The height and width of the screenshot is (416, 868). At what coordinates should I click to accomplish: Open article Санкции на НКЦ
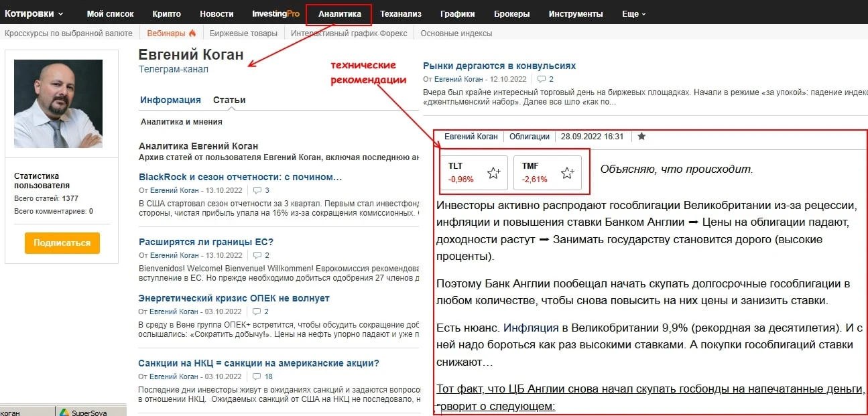[x=259, y=363]
